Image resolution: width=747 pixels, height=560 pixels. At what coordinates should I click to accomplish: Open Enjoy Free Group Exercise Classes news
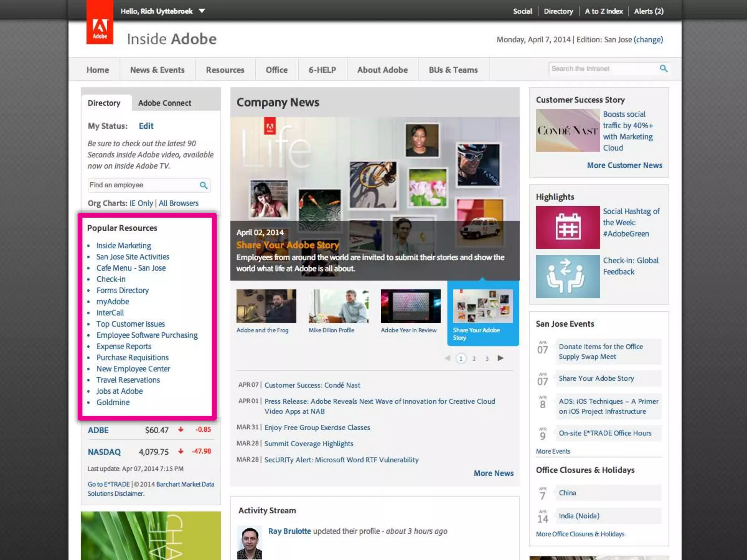click(317, 427)
